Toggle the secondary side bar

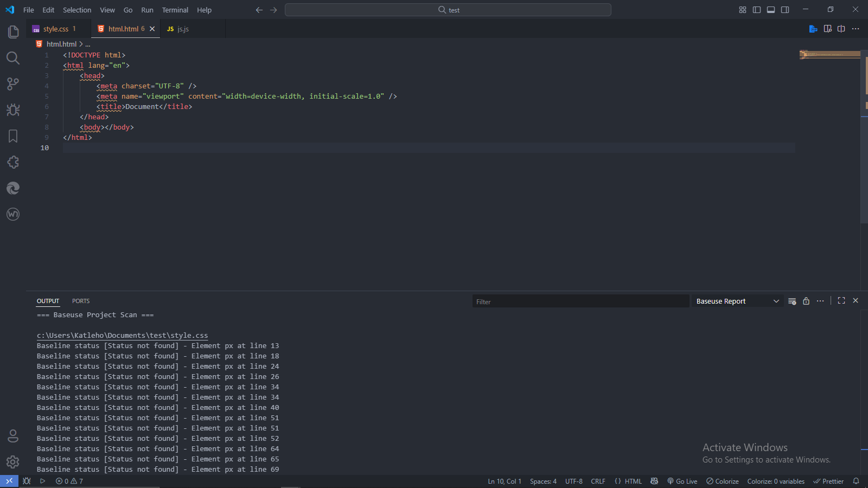[785, 10]
